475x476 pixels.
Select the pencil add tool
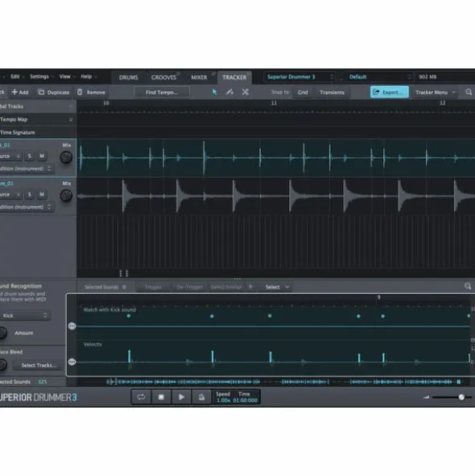[229, 92]
